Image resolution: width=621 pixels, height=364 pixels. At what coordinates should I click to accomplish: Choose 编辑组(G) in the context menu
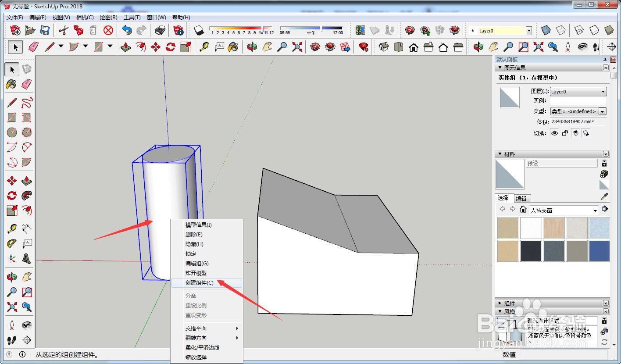click(207, 263)
